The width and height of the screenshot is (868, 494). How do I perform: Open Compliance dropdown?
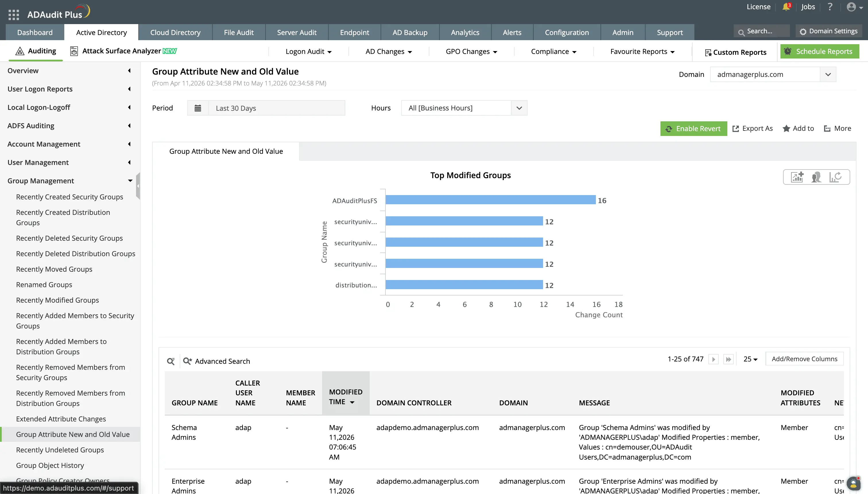click(554, 52)
